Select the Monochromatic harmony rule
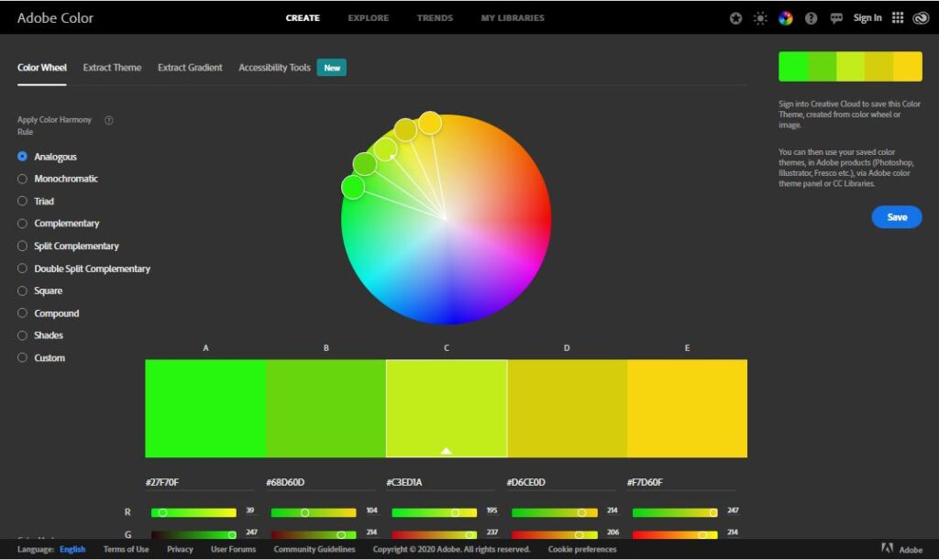 click(x=58, y=179)
